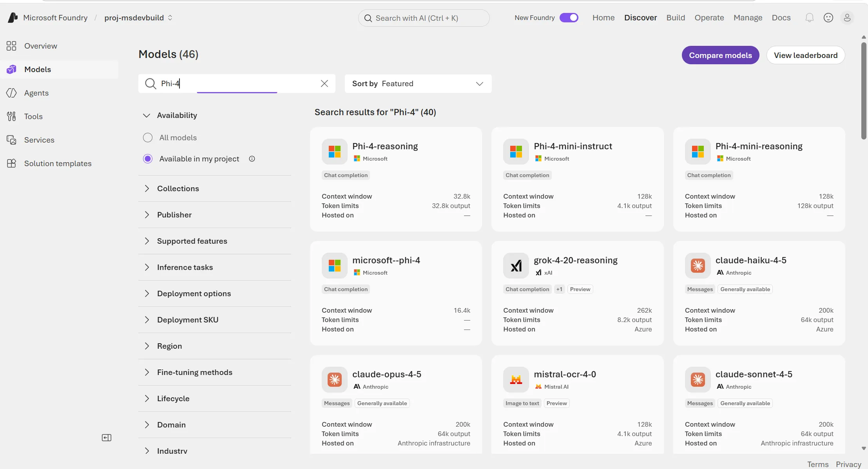This screenshot has width=868, height=469.
Task: Click the Mistral logo on mistral-ocr-4-0 card
Action: pos(516,380)
